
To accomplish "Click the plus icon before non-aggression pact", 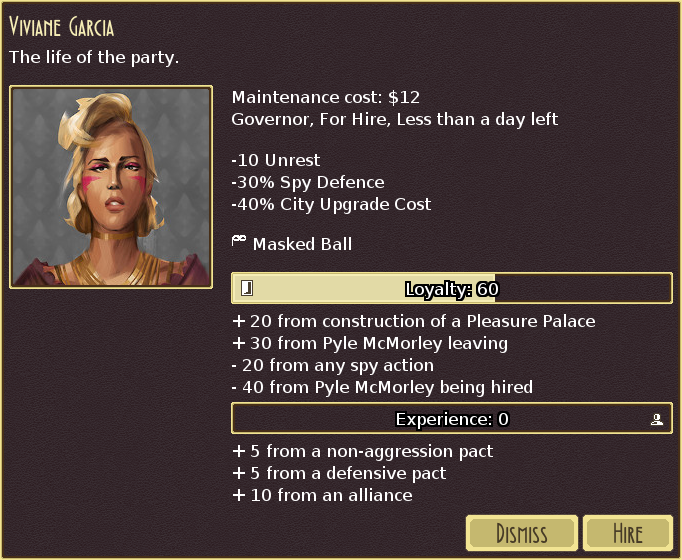I will pos(239,451).
